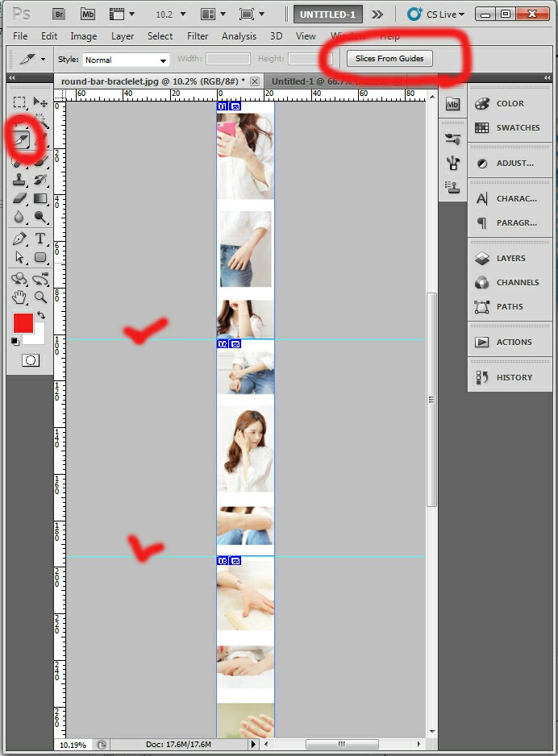Toggle Quick Mask mode

pyautogui.click(x=31, y=360)
